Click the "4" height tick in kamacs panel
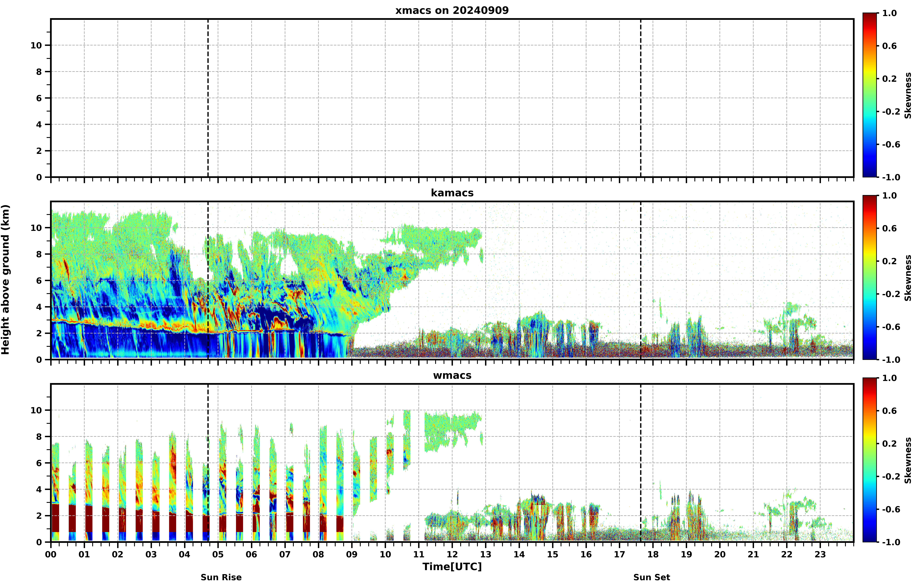This screenshot has width=918, height=588. pyautogui.click(x=39, y=307)
